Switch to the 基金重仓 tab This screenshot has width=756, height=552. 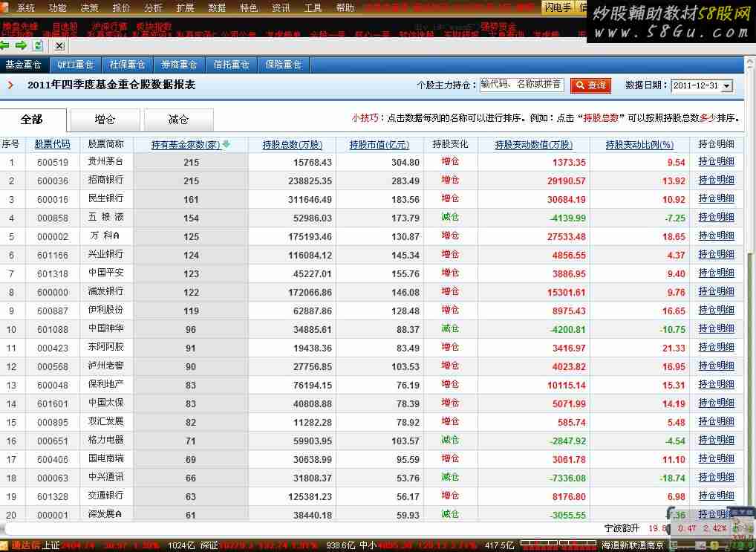24,65
